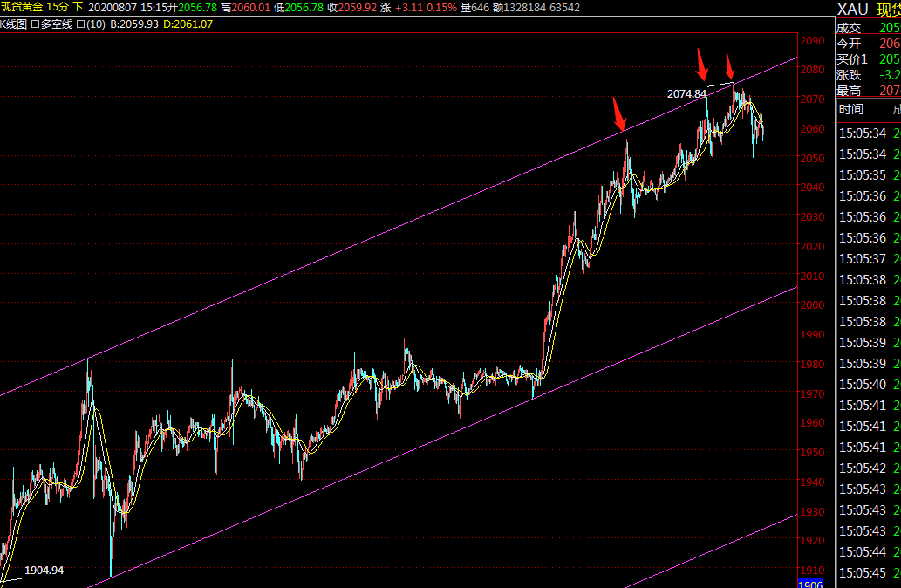Click the 今开 row in quote panel

pyautogui.click(x=868, y=44)
